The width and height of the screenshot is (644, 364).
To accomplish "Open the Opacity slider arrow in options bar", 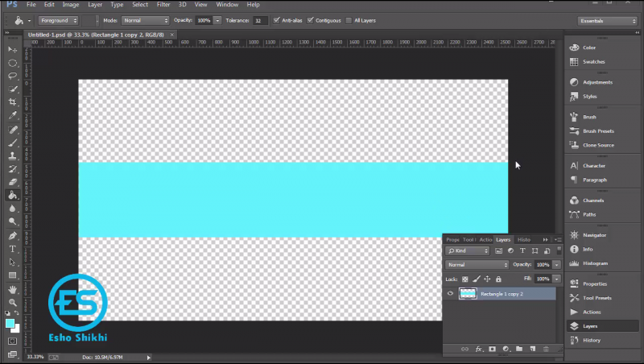I will tap(217, 21).
